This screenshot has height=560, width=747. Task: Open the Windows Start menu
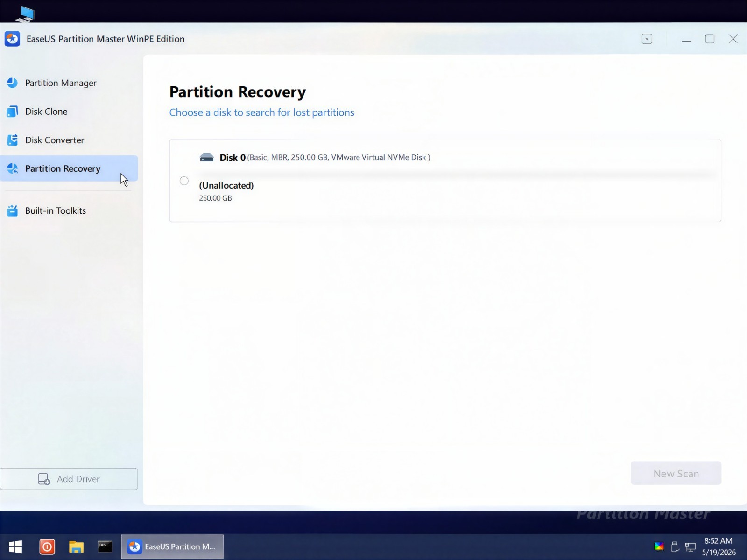(15, 546)
